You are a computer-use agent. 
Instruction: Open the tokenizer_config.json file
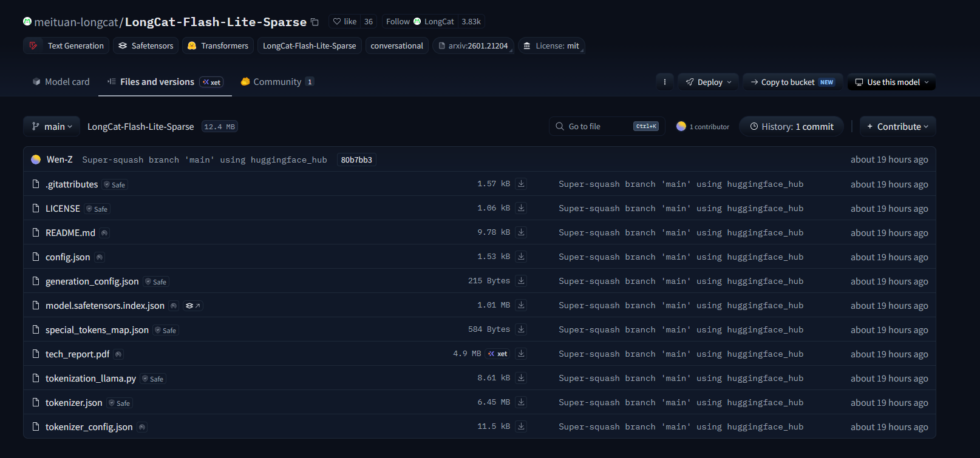tap(89, 427)
